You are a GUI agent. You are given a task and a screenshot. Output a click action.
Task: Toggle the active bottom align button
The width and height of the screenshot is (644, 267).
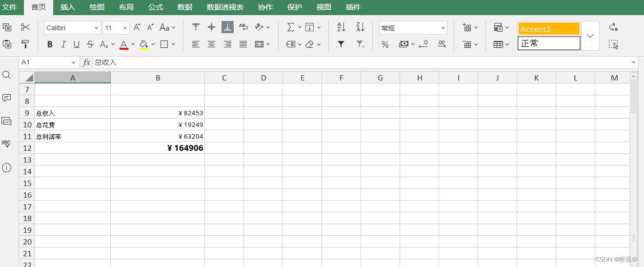coord(227,27)
